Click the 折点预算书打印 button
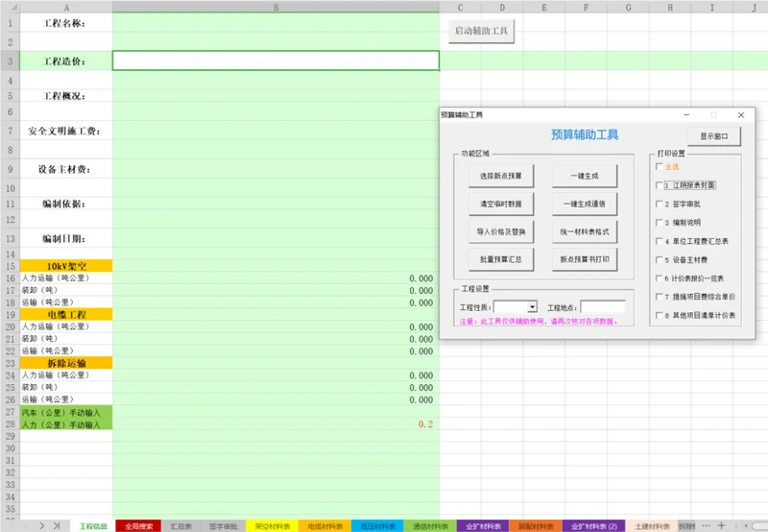 tap(585, 259)
